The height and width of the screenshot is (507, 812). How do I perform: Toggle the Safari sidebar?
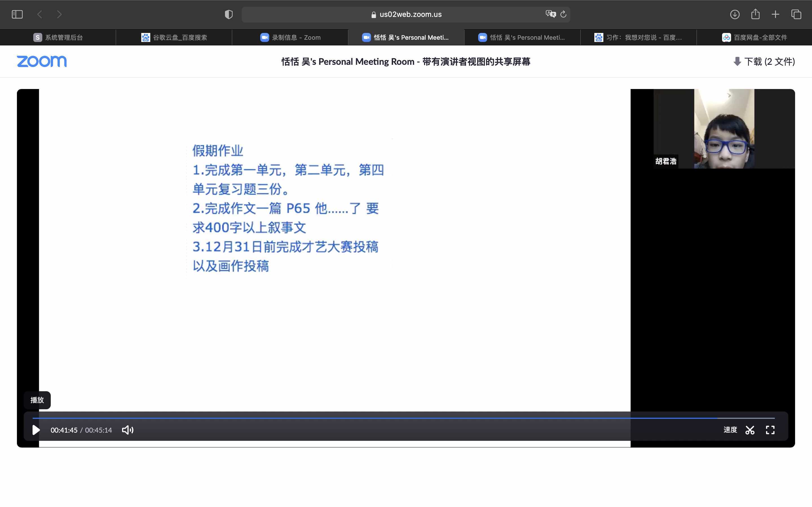coord(17,14)
